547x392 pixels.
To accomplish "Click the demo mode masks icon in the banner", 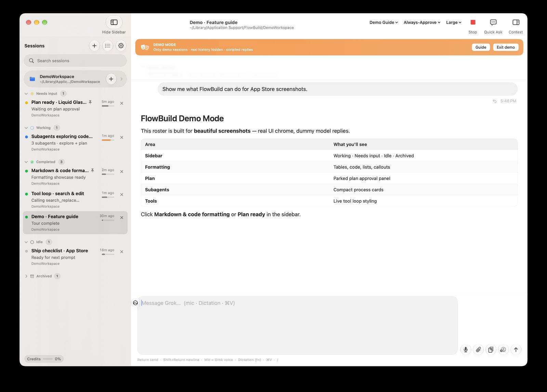I will tap(145, 47).
